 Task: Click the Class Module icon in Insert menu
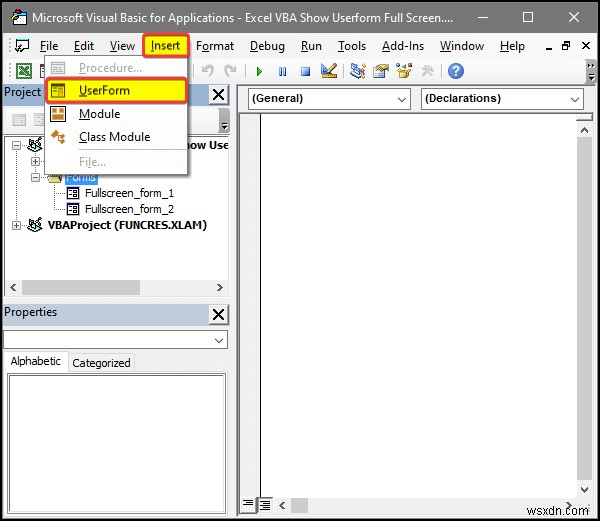(58, 137)
